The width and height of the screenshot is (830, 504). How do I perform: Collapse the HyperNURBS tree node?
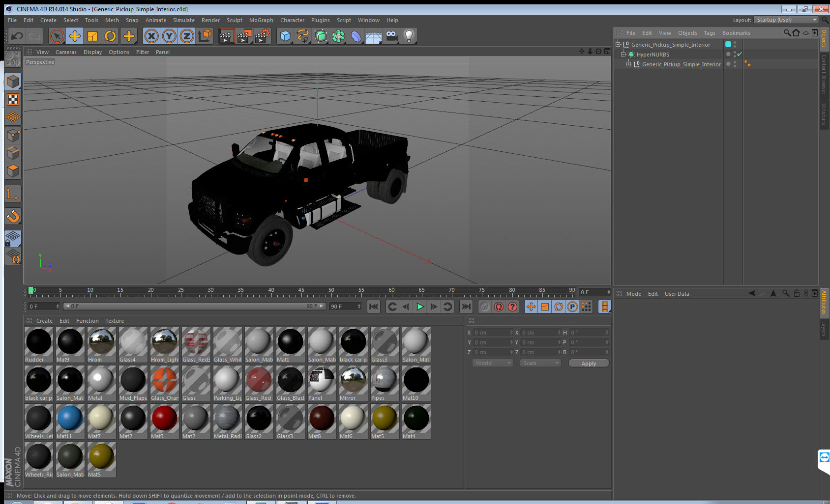(623, 54)
